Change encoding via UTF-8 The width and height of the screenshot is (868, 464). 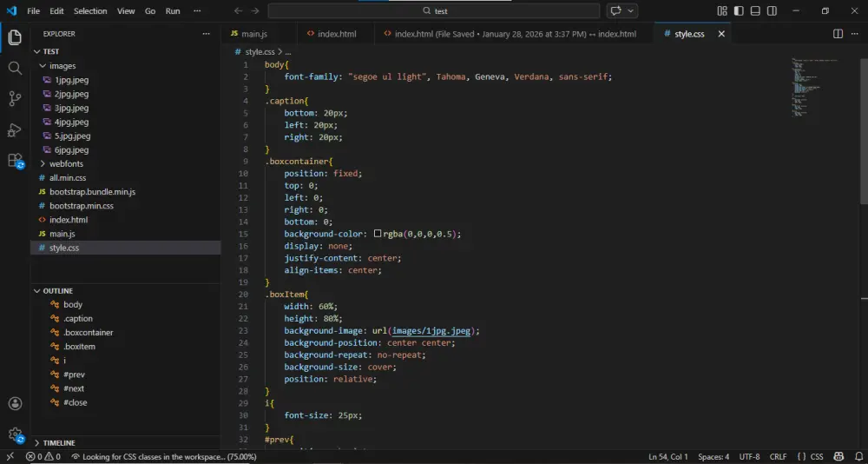click(750, 457)
